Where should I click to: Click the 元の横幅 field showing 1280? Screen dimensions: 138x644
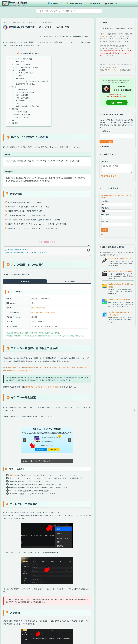click(117, 204)
